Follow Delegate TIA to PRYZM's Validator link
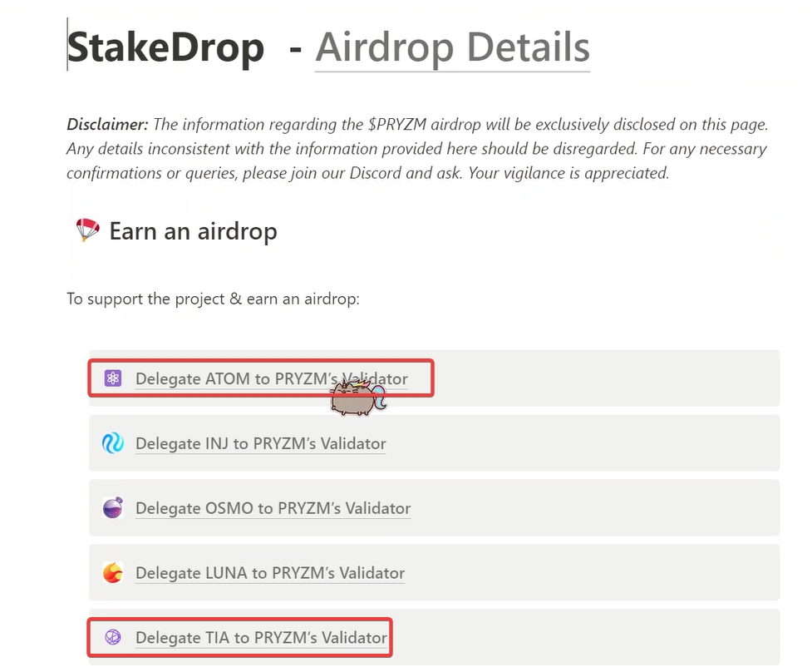Viewport: 812px width, 672px height. coord(261,638)
